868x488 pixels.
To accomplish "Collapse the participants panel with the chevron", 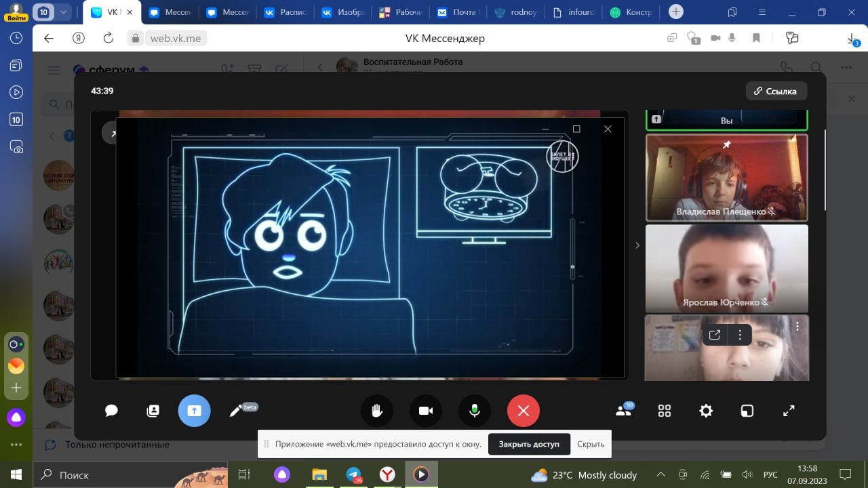I will pyautogui.click(x=637, y=245).
